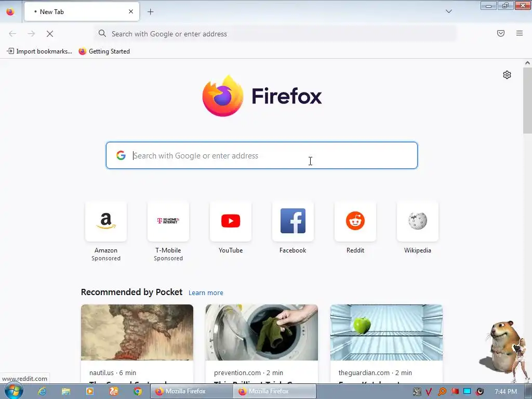
Task: Click the scroll up arrow of the page
Action: pos(527,63)
